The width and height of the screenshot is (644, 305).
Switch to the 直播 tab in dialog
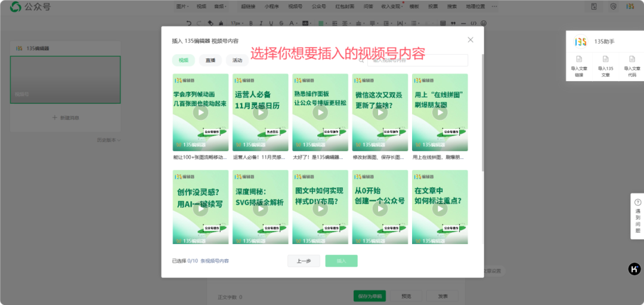pos(210,60)
